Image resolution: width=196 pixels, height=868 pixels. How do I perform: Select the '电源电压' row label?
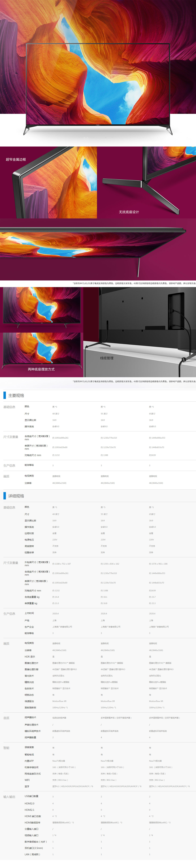coord(29,540)
